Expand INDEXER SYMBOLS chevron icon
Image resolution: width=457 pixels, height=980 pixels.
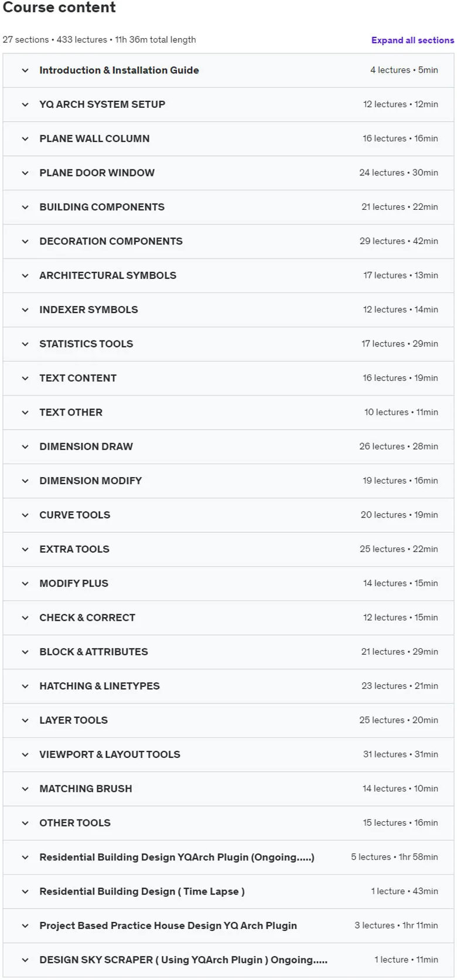click(25, 310)
